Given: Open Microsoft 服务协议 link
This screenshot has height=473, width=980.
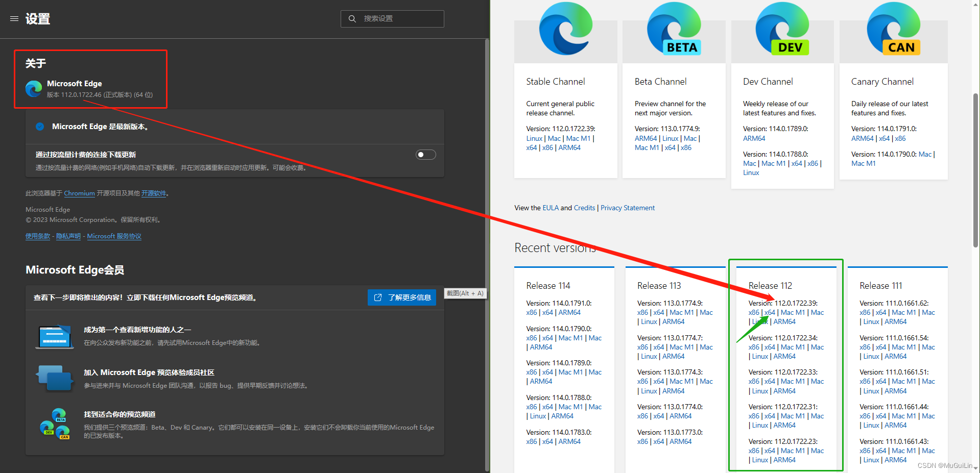Looking at the screenshot, I should point(114,236).
